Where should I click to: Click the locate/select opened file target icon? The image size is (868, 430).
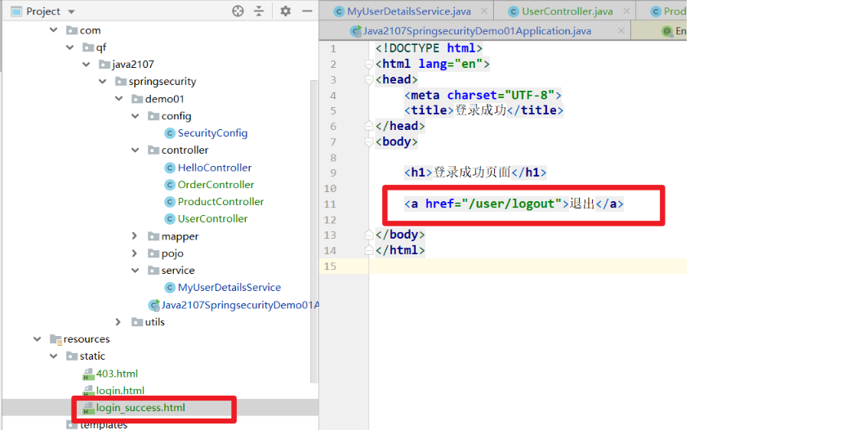coord(238,11)
